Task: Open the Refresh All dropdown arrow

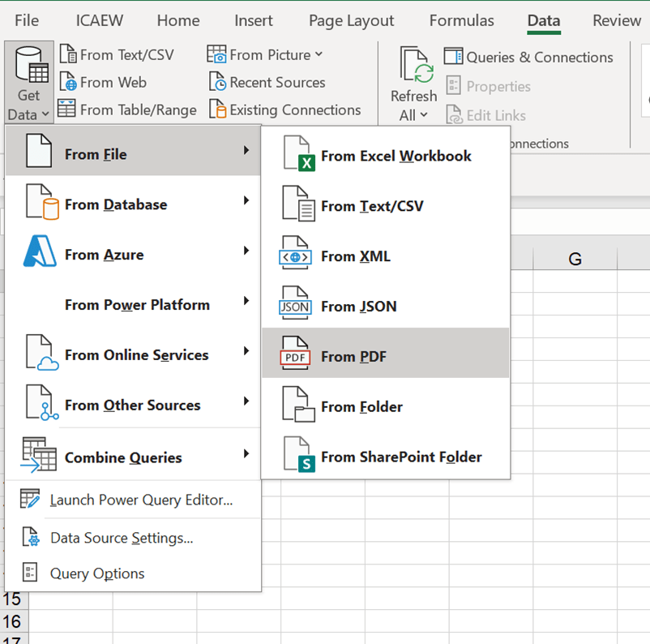Action: [424, 115]
